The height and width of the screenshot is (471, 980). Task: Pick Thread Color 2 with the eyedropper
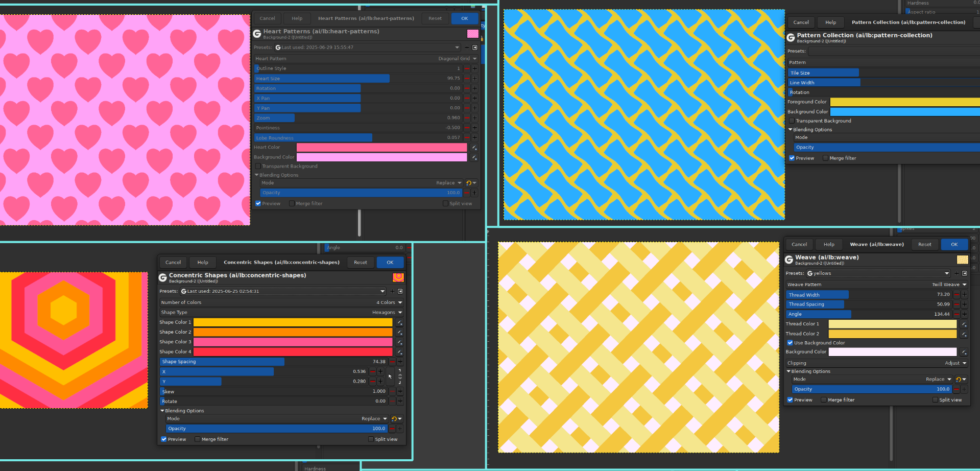click(x=964, y=334)
